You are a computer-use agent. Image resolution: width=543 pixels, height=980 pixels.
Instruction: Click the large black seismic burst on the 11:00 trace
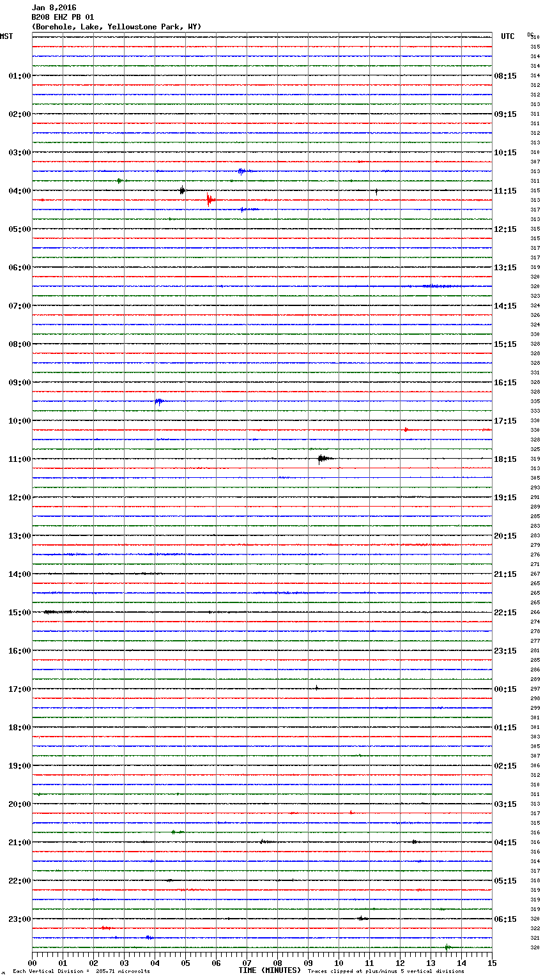coord(324,458)
